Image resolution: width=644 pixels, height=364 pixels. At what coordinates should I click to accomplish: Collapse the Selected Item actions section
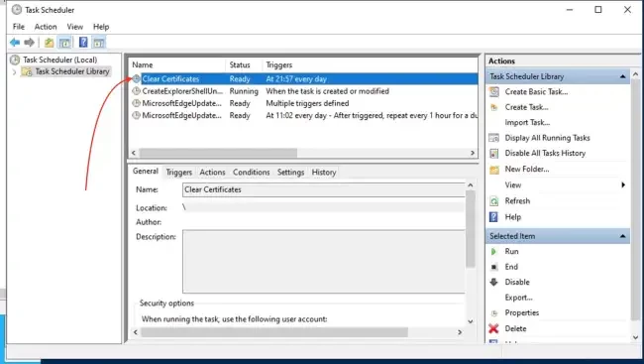pyautogui.click(x=622, y=236)
